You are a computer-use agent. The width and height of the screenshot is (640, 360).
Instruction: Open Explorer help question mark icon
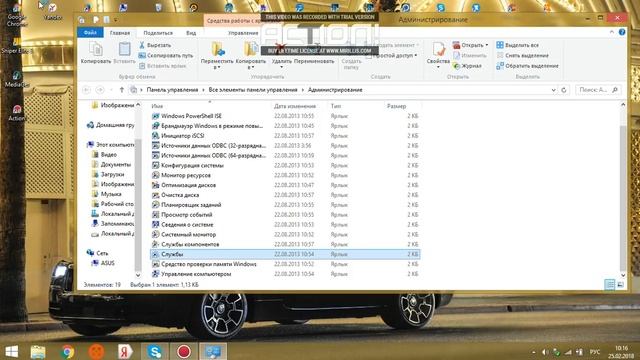coord(622,32)
